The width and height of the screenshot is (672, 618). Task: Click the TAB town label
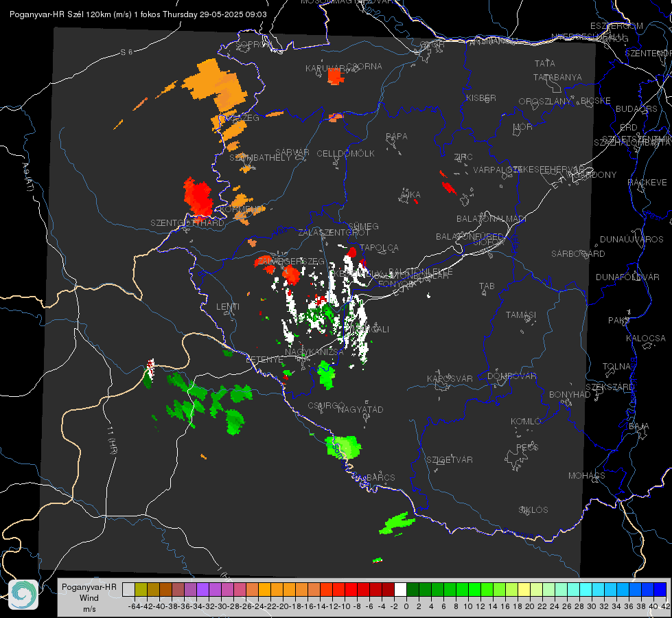[487, 286]
